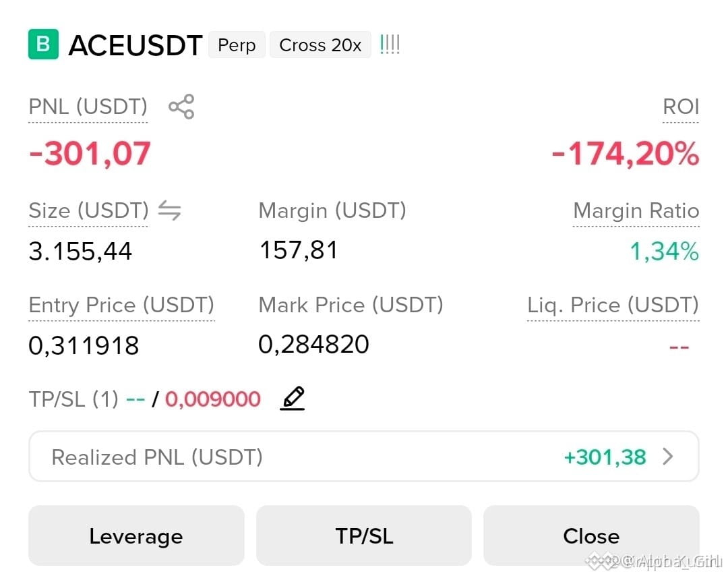728x578 pixels.
Task: Click the TP/SL button
Action: pyautogui.click(x=364, y=536)
